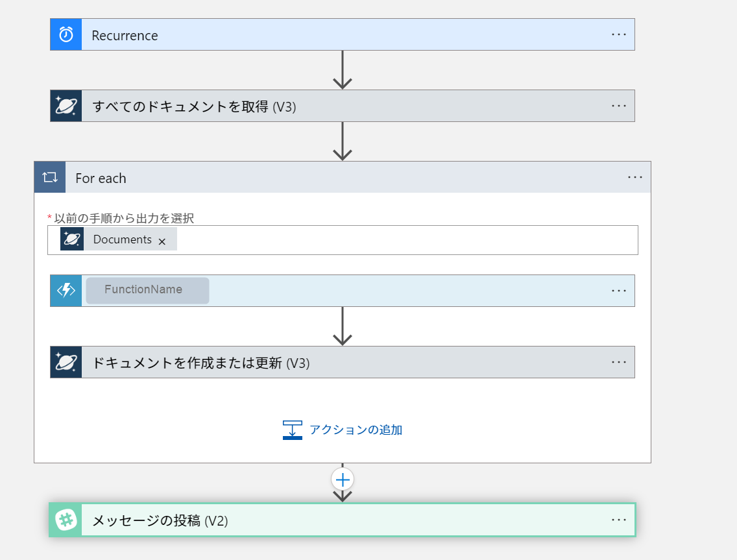Remove the Documents token with its X
Screen dimensions: 737x560
162,241
